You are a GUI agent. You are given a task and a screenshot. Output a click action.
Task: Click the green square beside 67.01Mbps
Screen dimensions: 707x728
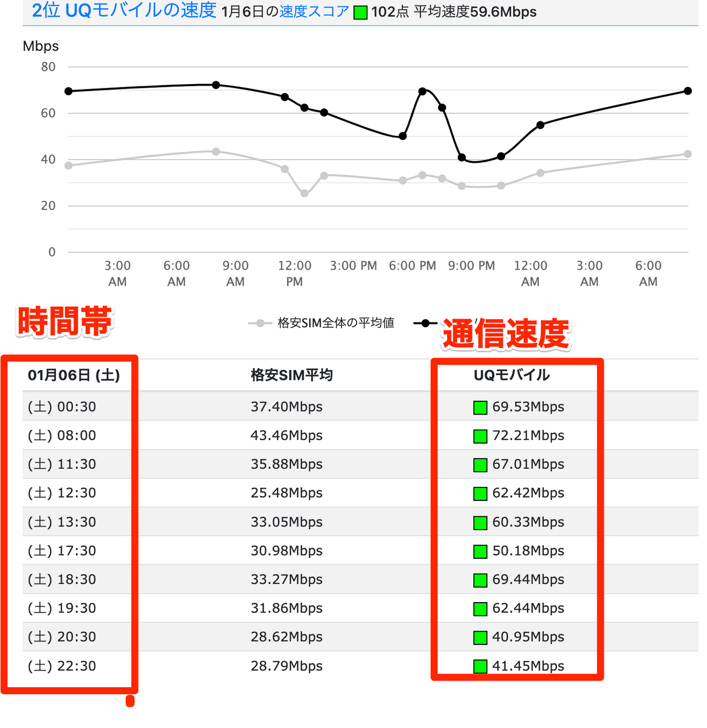[x=480, y=465]
